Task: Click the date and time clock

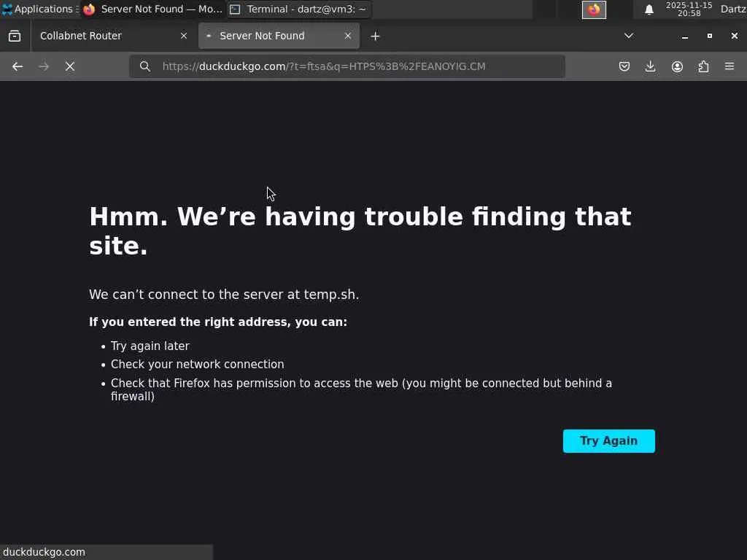Action: [689, 9]
